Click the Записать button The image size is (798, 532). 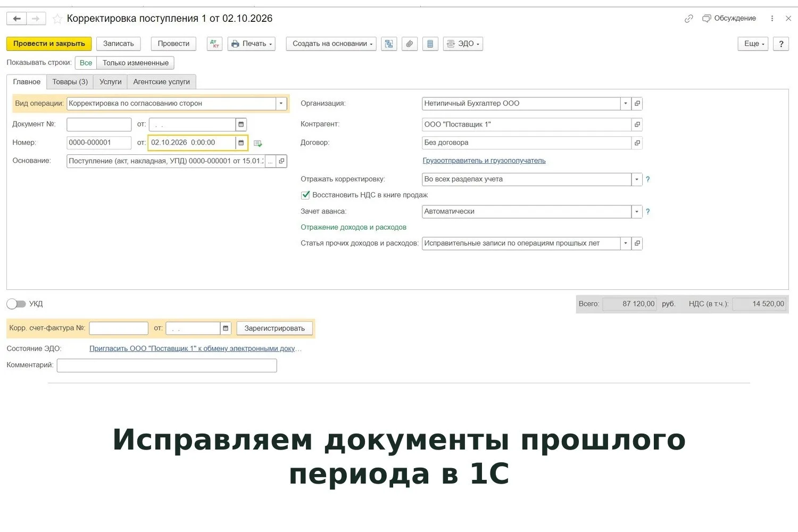tap(119, 44)
